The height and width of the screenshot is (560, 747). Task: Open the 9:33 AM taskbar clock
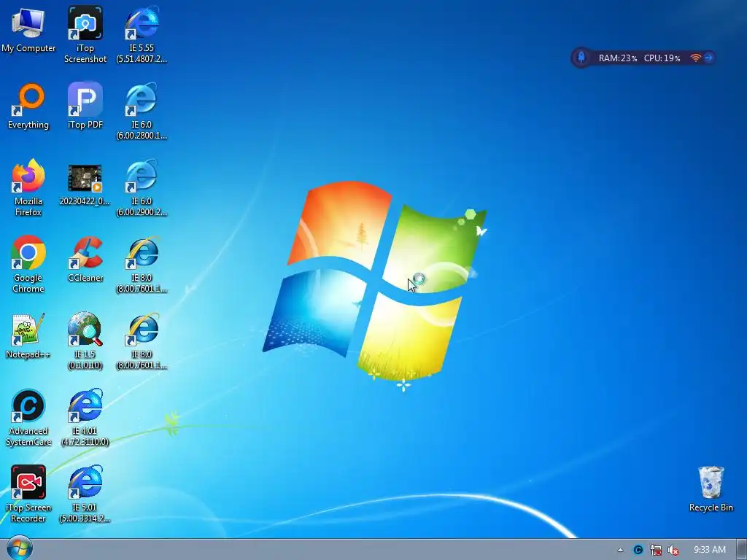709,550
